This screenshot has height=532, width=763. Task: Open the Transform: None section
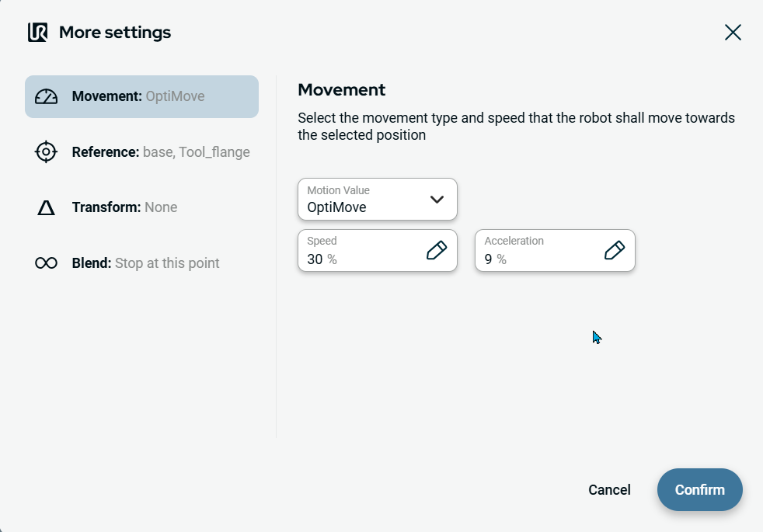click(124, 207)
